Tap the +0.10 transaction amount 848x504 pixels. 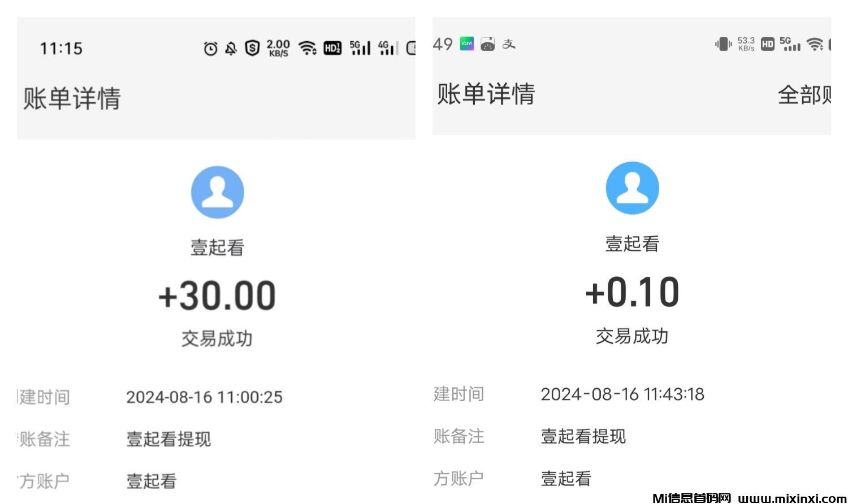(632, 292)
